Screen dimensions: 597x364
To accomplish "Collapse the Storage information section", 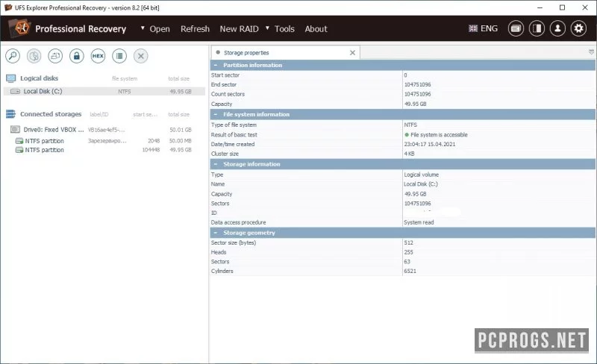I will tap(216, 164).
